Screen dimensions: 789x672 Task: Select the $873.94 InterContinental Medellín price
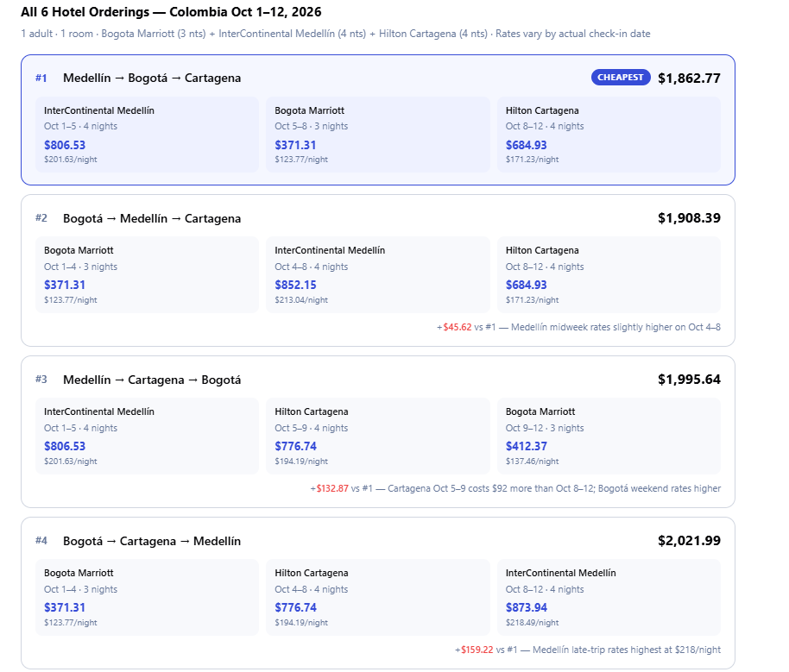[x=526, y=607]
